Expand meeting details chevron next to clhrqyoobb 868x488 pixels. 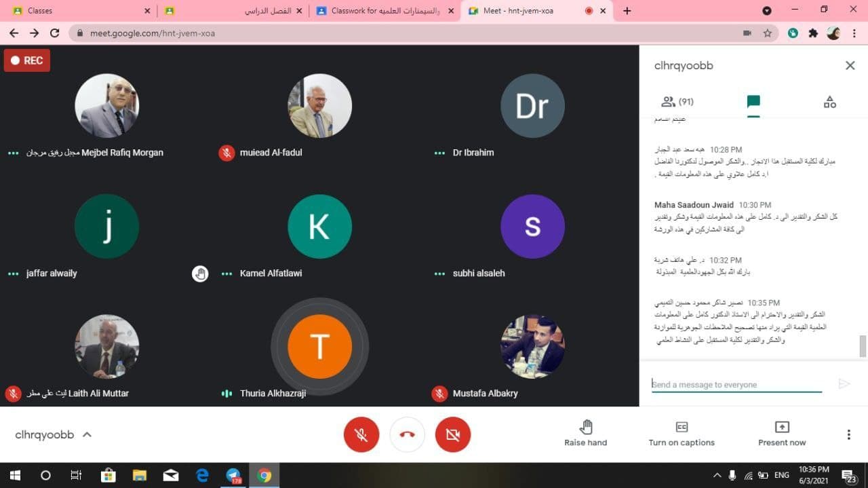87,434
